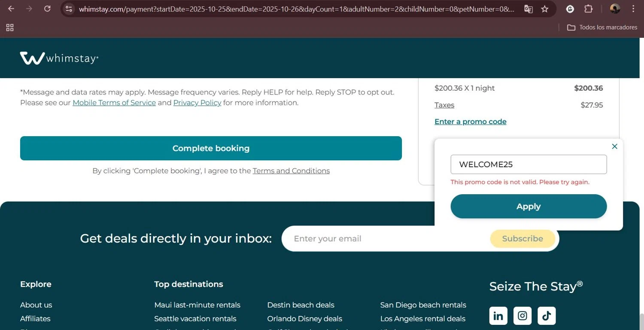
Task: Close the promo code popup
Action: 614,146
